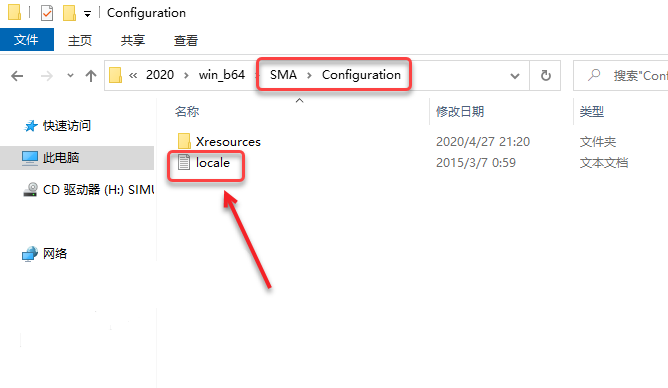Open the 文件 menu
The width and height of the screenshot is (668, 388).
pos(26,40)
